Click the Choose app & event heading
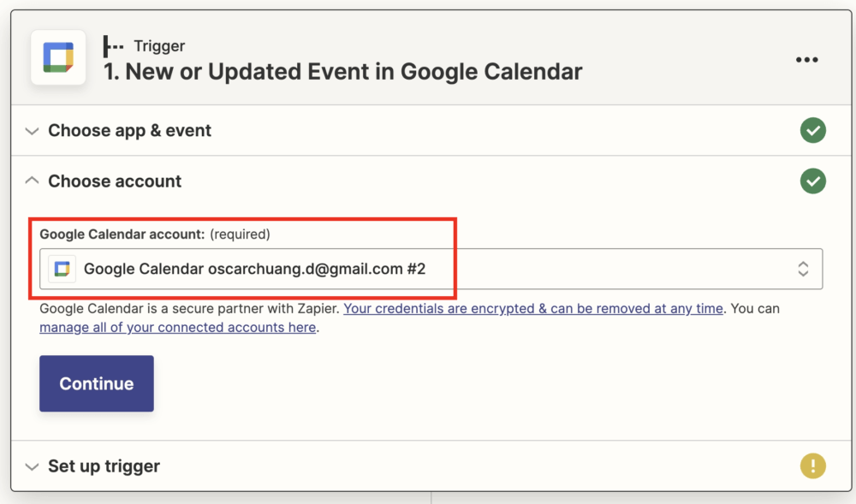Image resolution: width=856 pixels, height=504 pixels. pos(129,131)
